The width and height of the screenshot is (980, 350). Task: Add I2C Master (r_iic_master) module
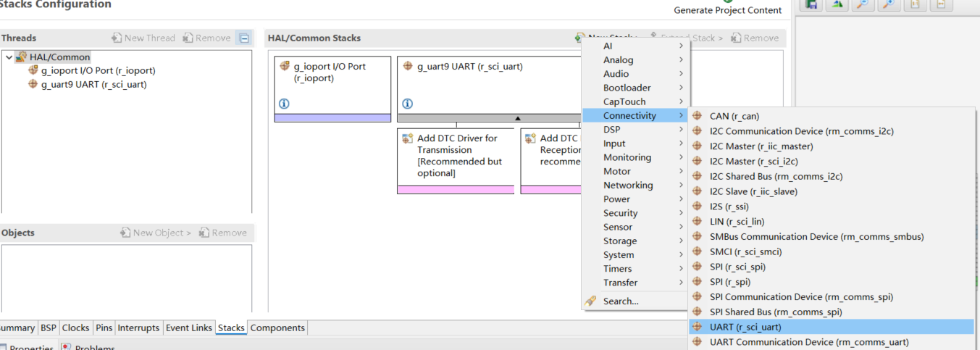[832, 146]
